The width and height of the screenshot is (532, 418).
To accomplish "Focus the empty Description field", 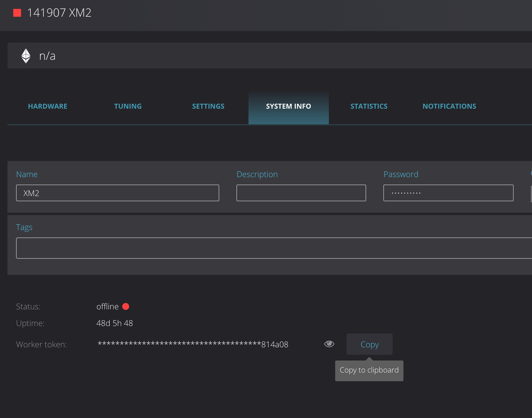I will [301, 193].
